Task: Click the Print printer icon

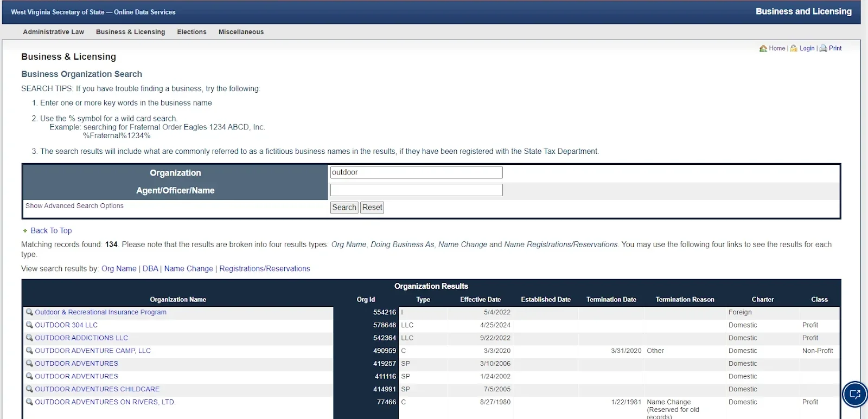Action: point(823,48)
